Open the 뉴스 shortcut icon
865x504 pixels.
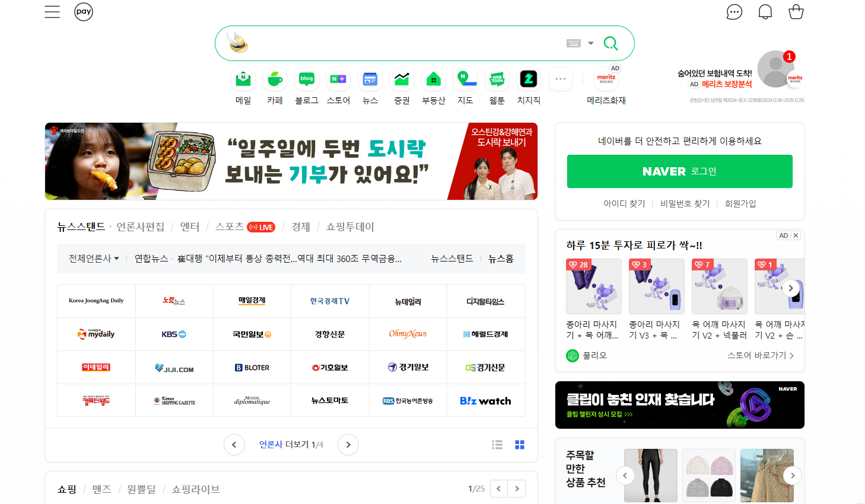click(370, 86)
